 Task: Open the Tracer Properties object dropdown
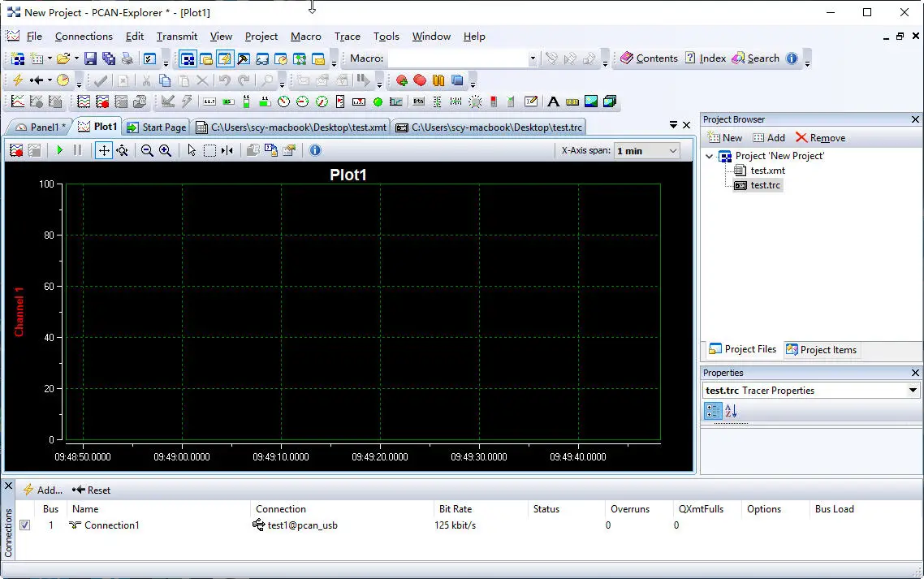(x=912, y=391)
